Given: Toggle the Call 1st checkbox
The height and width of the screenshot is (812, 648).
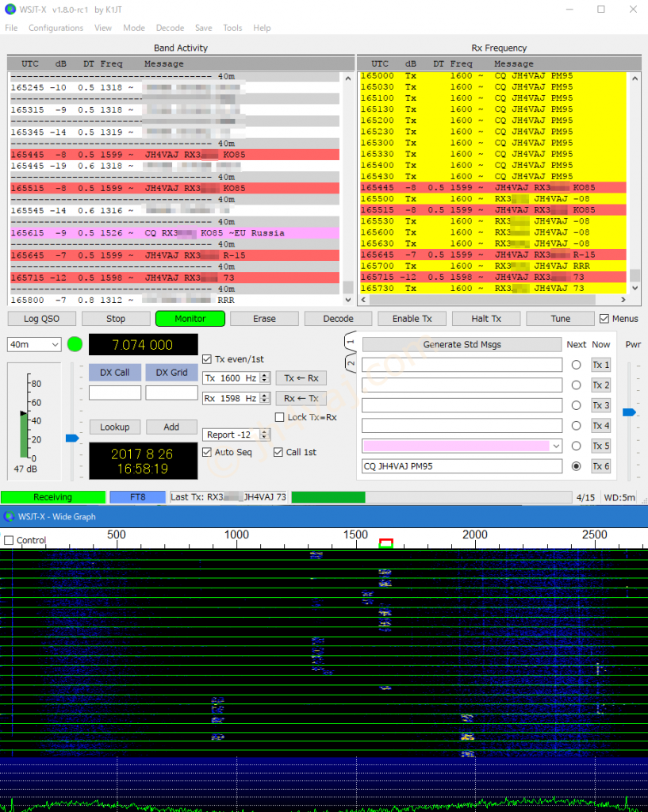Looking at the screenshot, I should click(278, 452).
